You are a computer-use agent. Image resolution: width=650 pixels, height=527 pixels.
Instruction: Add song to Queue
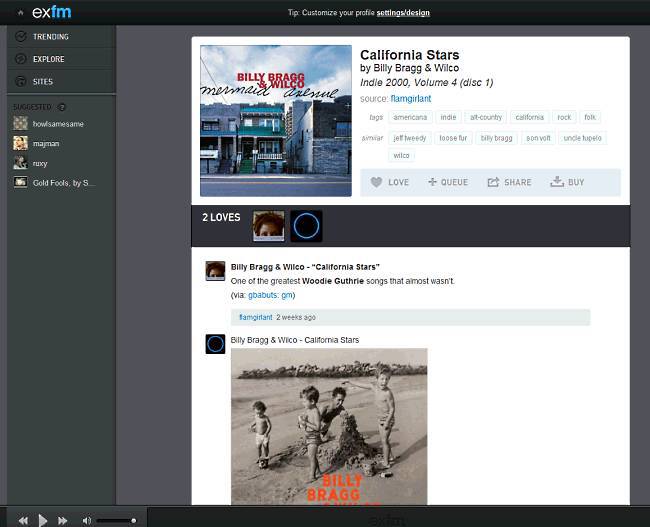pyautogui.click(x=448, y=182)
